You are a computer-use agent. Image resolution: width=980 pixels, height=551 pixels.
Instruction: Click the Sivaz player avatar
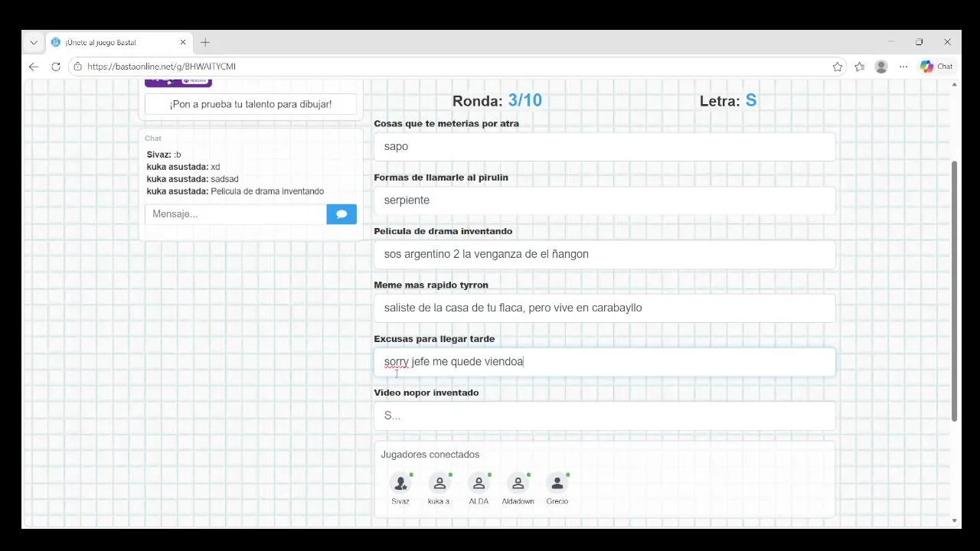coord(400,483)
